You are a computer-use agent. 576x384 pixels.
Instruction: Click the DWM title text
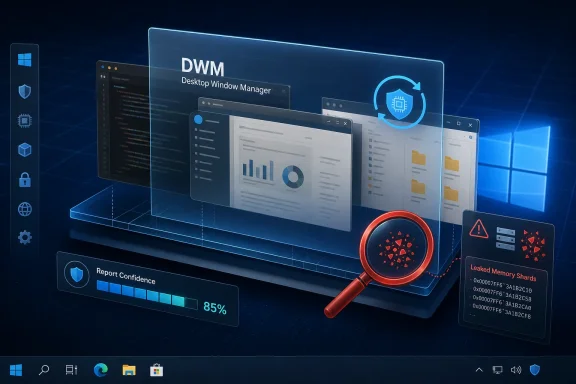[202, 67]
